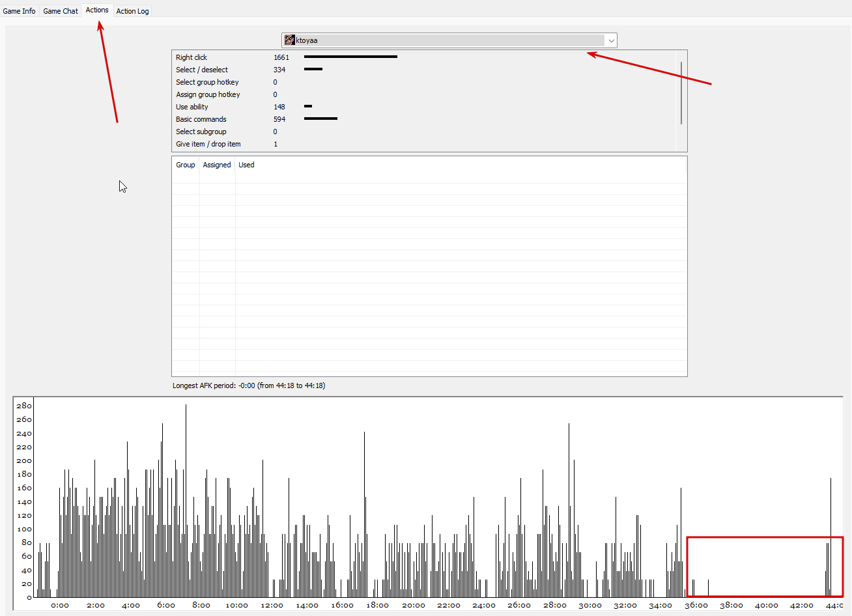Click the Right click row label

point(192,57)
